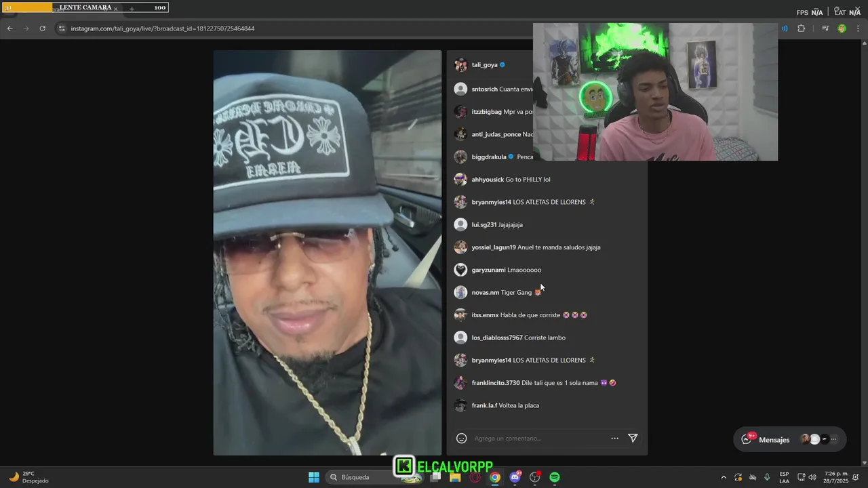Click the itzzbigbag avatar
Screen dimensions: 868x488
click(x=460, y=112)
